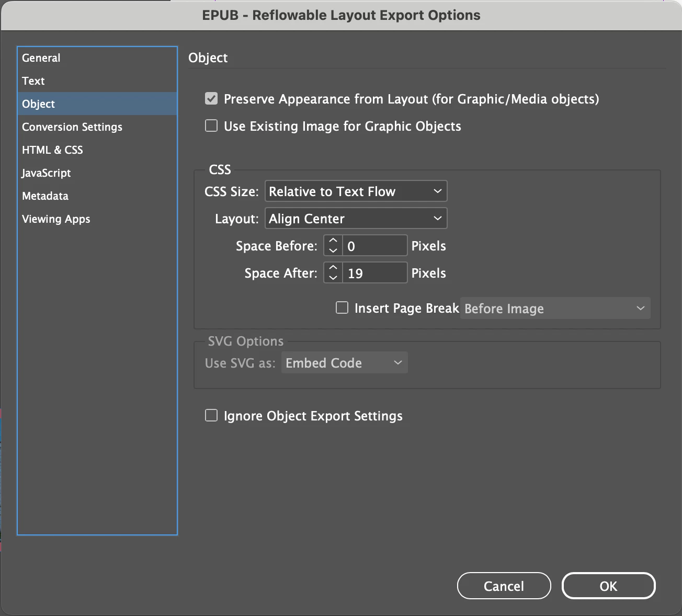The width and height of the screenshot is (682, 616).
Task: Open the CSS Size dropdown
Action: click(x=356, y=191)
